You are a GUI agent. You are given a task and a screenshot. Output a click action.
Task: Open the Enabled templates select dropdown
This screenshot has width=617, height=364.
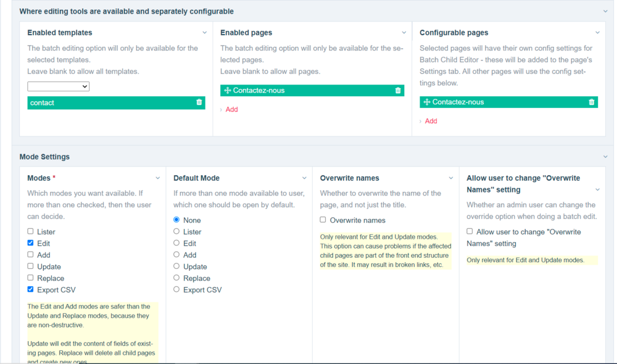[59, 86]
